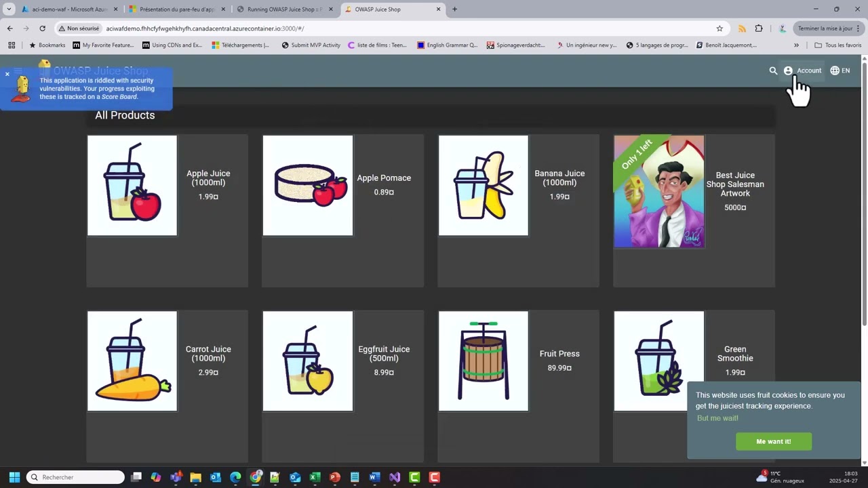Screen dimensions: 868x488
Task: Open PowerPoint from the taskbar
Action: click(x=334, y=477)
